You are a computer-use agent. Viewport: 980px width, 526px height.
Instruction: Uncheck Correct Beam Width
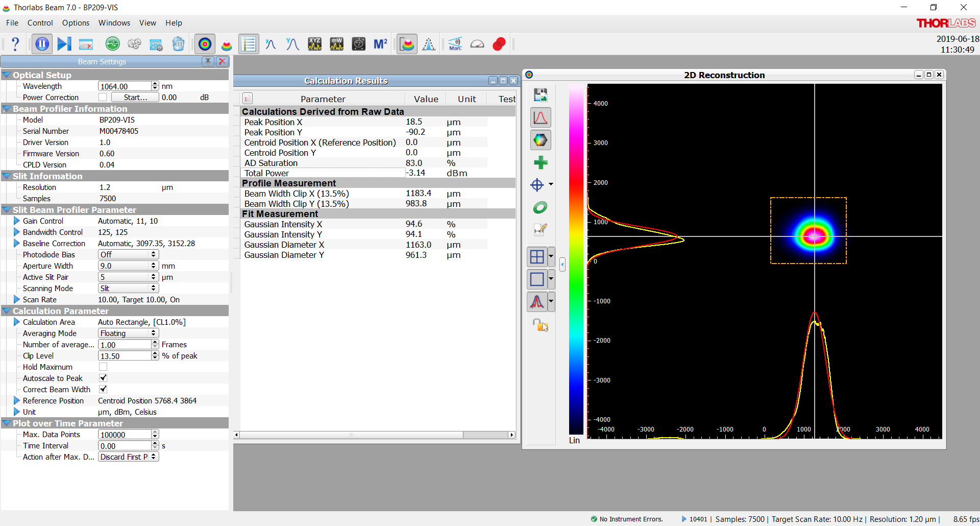tap(103, 389)
